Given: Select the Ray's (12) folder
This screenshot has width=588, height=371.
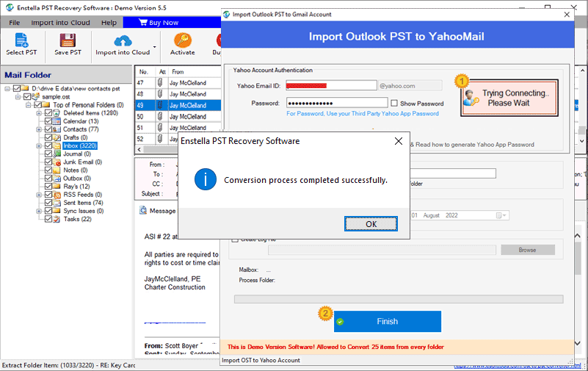Looking at the screenshot, I should (x=76, y=187).
